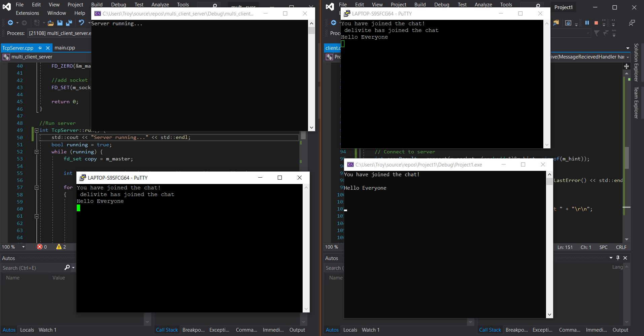The height and width of the screenshot is (336, 644).
Task: Click console icon in Project1.exe title bar
Action: click(350, 164)
